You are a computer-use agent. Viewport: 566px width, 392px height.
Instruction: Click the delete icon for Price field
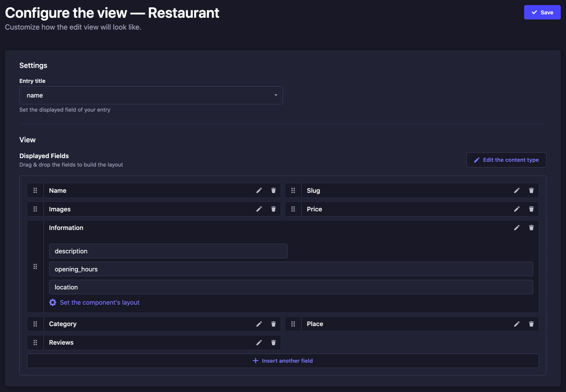[x=531, y=209]
